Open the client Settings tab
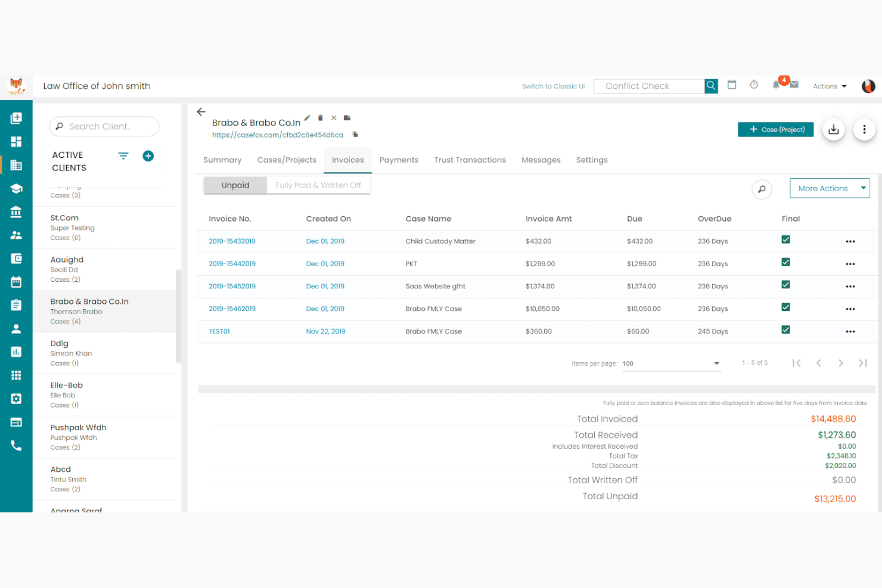 pyautogui.click(x=592, y=160)
